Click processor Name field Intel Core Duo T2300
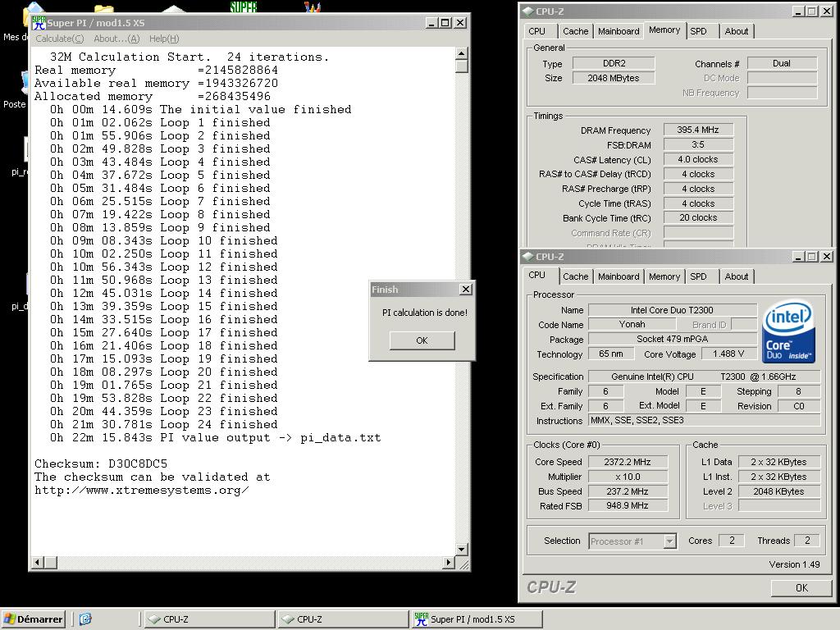Screen dimensions: 840x630 [x=673, y=309]
